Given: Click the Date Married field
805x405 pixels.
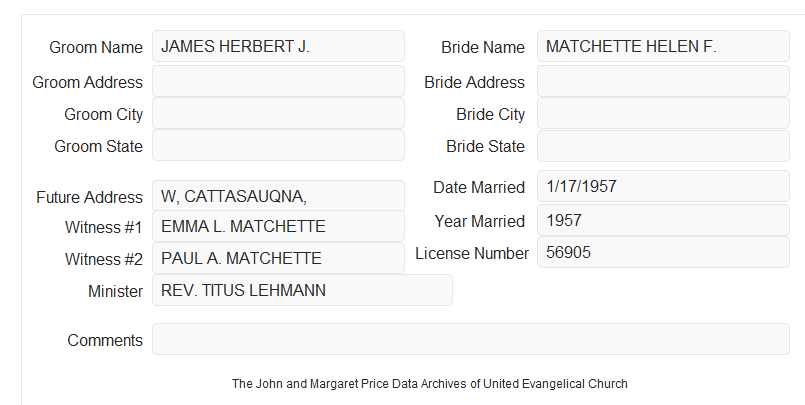Looking at the screenshot, I should coord(663,186).
